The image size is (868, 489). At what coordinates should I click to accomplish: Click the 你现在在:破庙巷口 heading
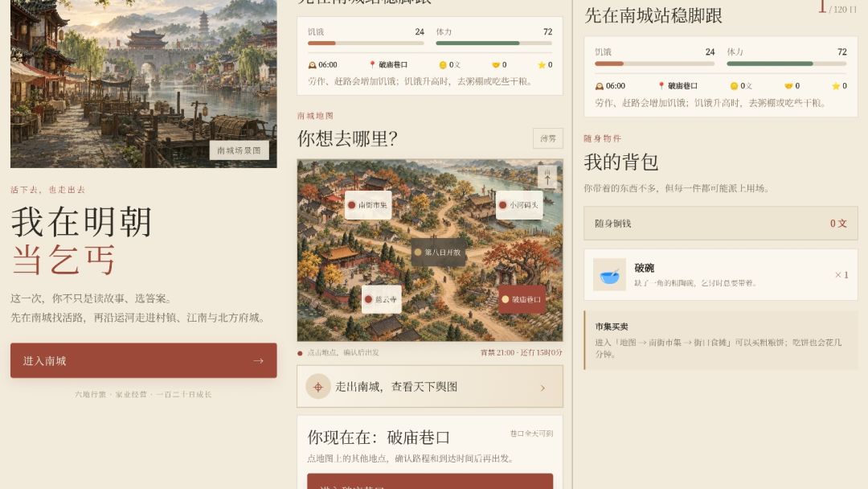tap(379, 437)
